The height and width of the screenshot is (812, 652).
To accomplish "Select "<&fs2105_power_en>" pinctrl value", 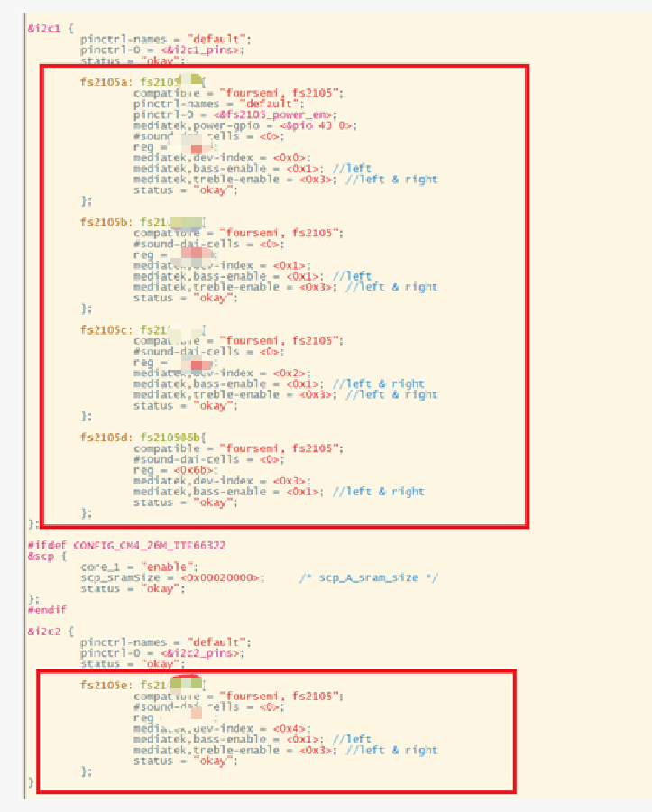I will (275, 115).
